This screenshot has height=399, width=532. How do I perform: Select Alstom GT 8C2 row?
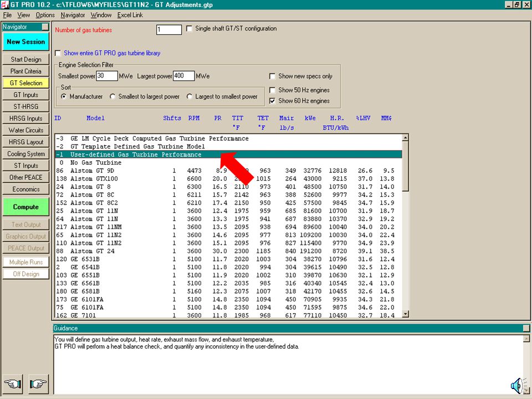[228, 203]
